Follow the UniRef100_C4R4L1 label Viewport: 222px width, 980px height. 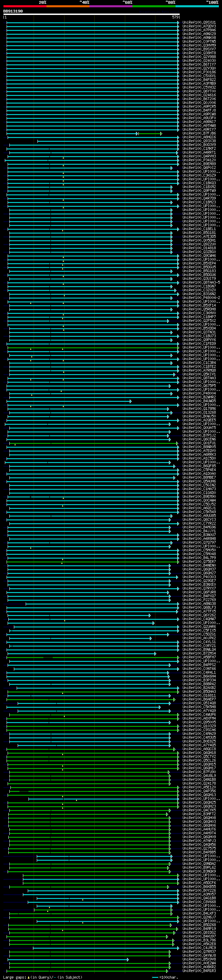coord(199,672)
